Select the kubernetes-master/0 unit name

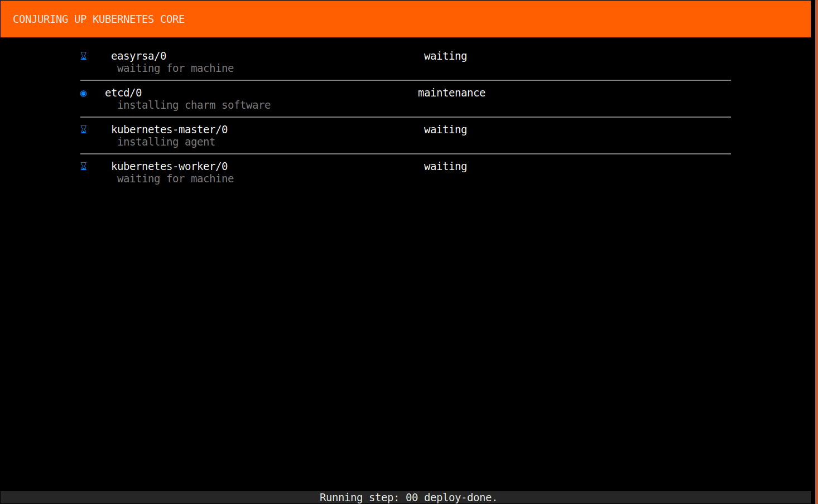point(169,129)
